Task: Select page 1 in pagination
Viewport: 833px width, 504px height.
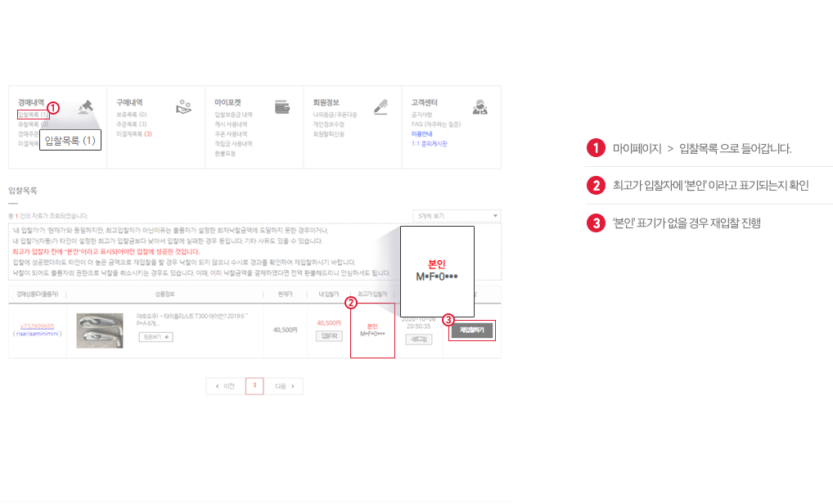Action: point(254,386)
